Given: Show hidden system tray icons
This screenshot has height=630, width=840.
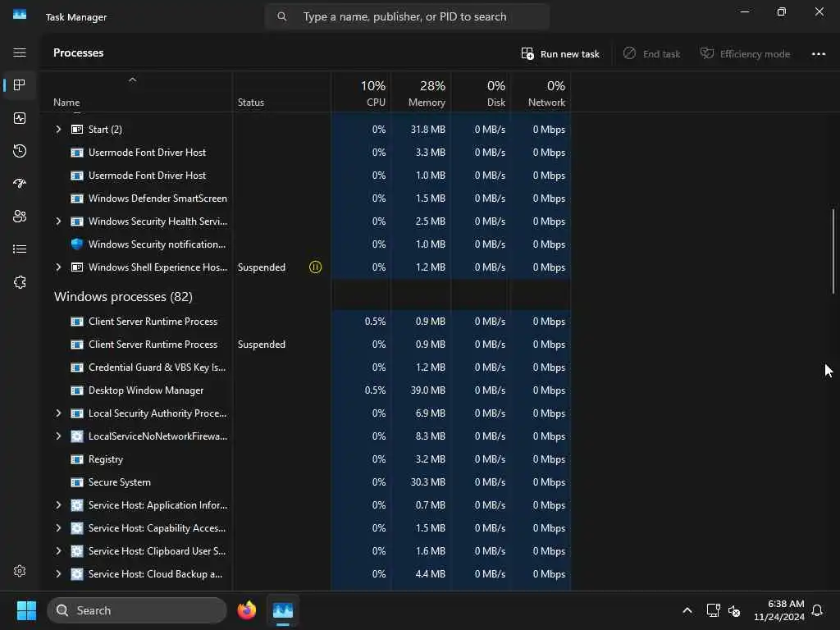Looking at the screenshot, I should [687, 610].
